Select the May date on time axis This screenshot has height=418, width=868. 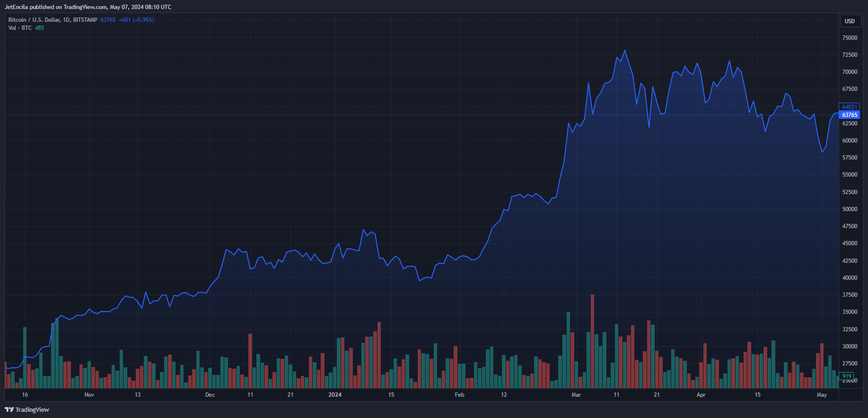pos(822,395)
